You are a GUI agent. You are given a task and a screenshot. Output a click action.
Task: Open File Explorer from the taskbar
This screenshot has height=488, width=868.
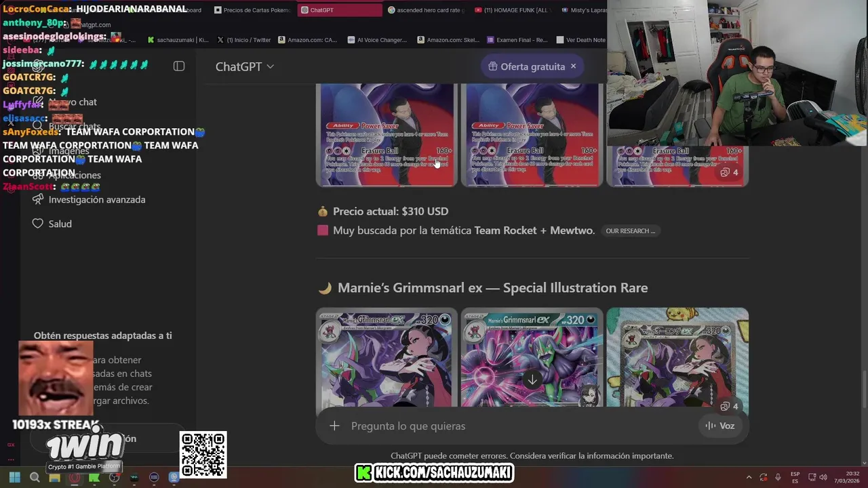point(54,477)
